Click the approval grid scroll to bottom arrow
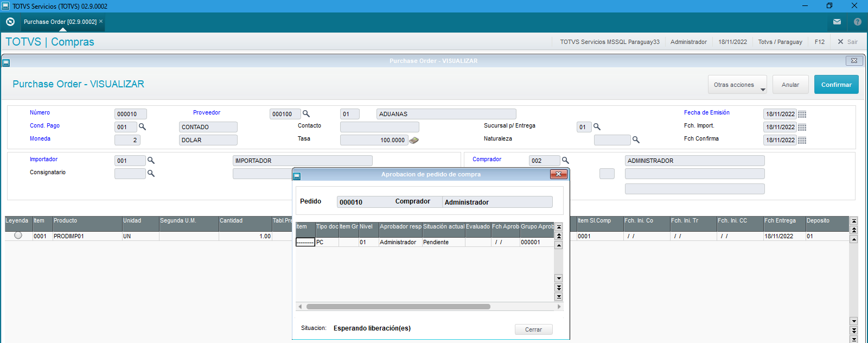 tap(559, 297)
